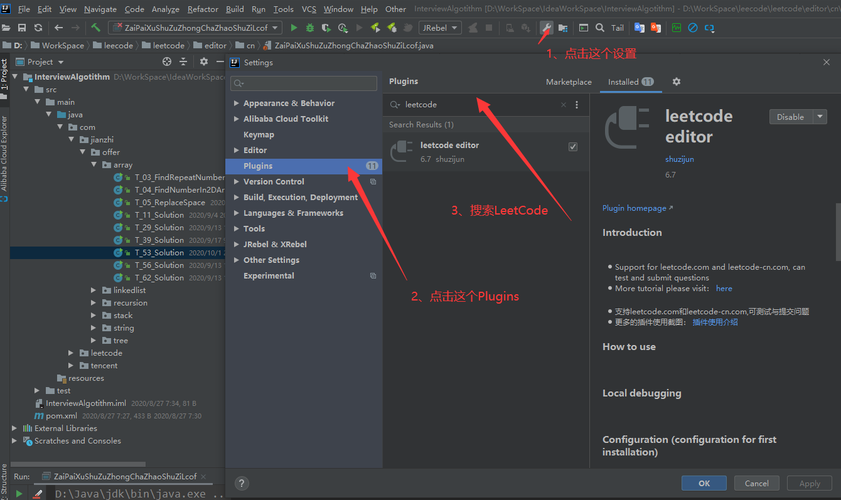Open the JRebel run configuration dropdown
This screenshot has width=841, height=500.
[439, 28]
